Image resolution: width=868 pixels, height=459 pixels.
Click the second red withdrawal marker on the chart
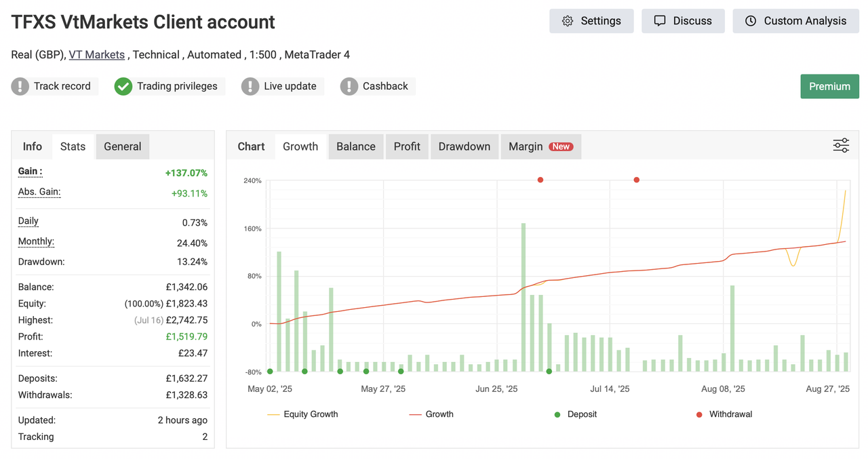(x=637, y=180)
